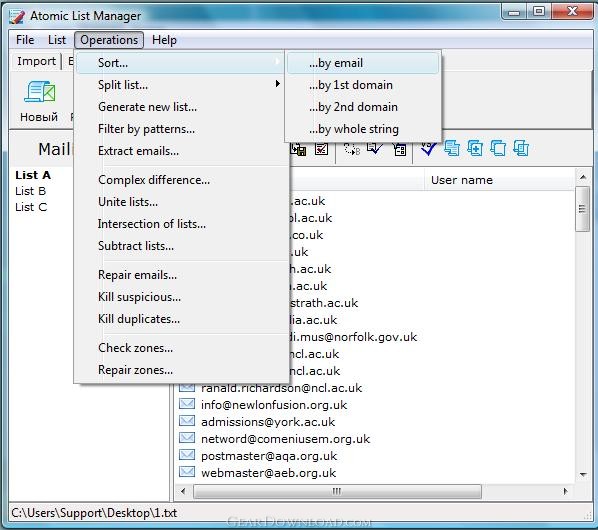Open the File menu

[25, 40]
